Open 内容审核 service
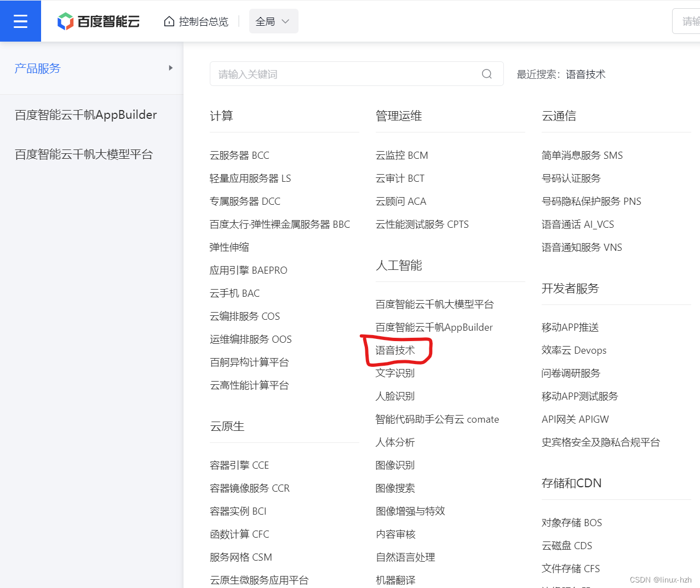The height and width of the screenshot is (588, 700). pos(395,534)
